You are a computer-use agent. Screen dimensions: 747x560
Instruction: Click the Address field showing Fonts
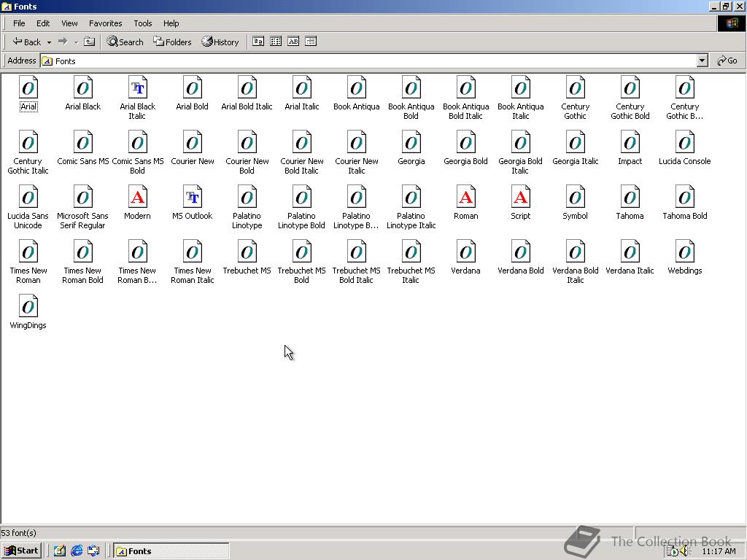pos(368,61)
